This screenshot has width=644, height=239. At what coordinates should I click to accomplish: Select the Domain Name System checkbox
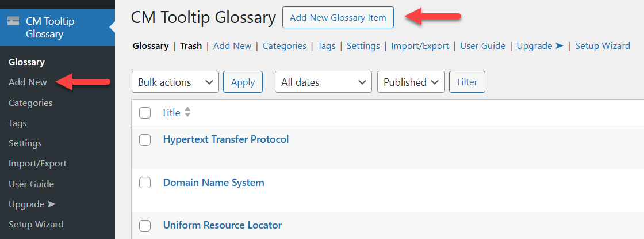point(145,183)
